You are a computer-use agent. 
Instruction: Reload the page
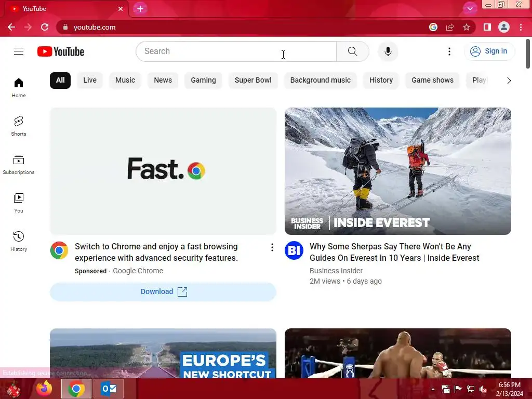click(x=45, y=27)
